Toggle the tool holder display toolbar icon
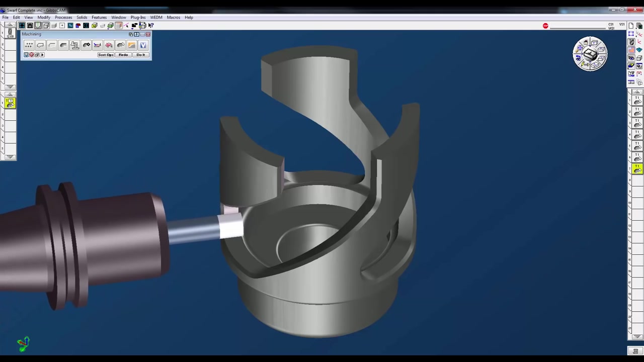The width and height of the screenshot is (644, 362). click(38, 25)
